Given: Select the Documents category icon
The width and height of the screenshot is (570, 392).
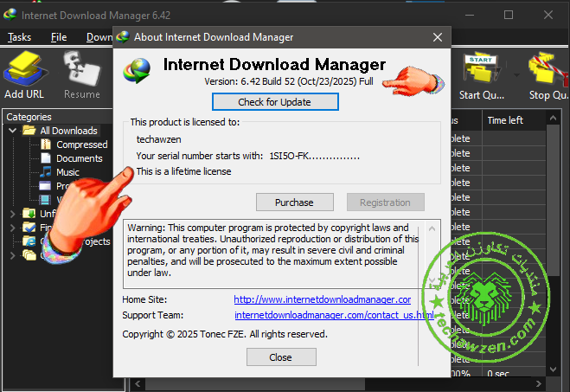Looking at the screenshot, I should (46, 158).
